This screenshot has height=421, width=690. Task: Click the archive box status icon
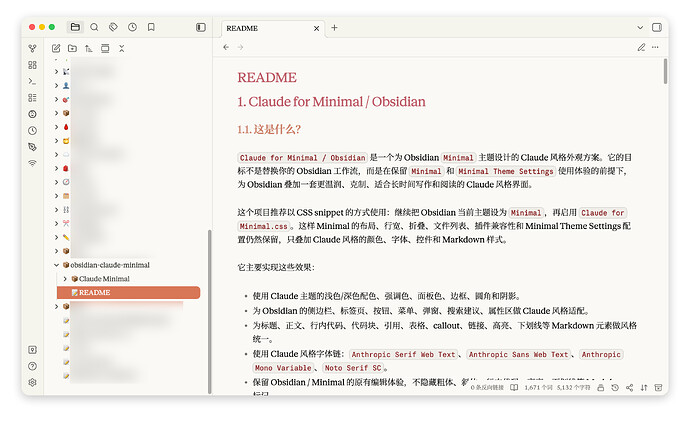pyautogui.click(x=658, y=388)
